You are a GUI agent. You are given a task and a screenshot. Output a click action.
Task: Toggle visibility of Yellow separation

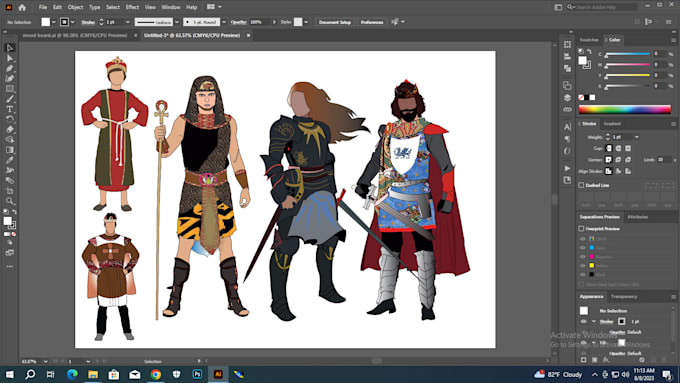tap(583, 265)
